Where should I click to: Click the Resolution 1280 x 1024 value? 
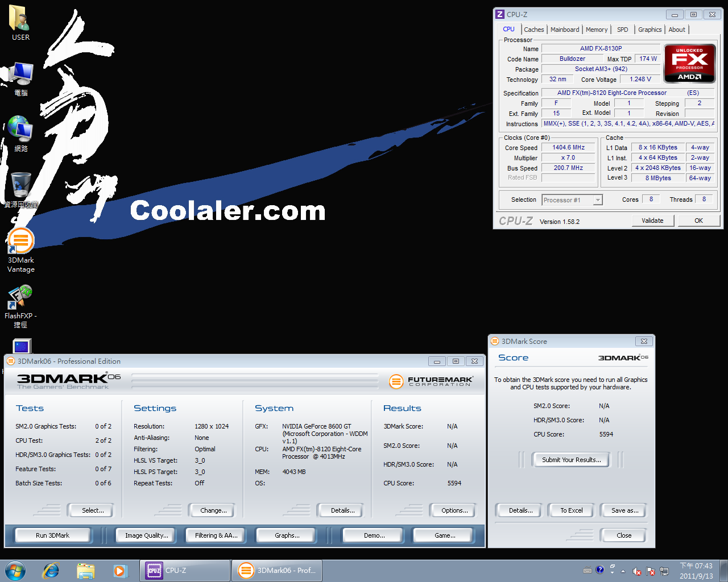click(x=212, y=426)
